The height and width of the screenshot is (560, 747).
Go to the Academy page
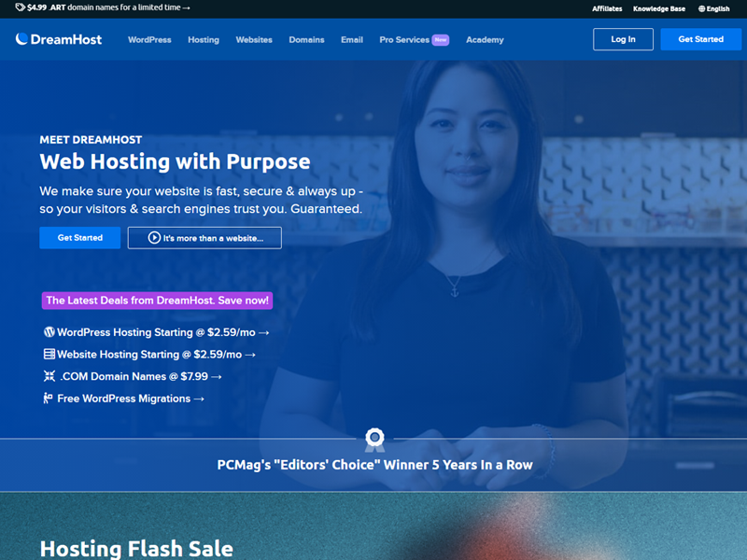485,39
